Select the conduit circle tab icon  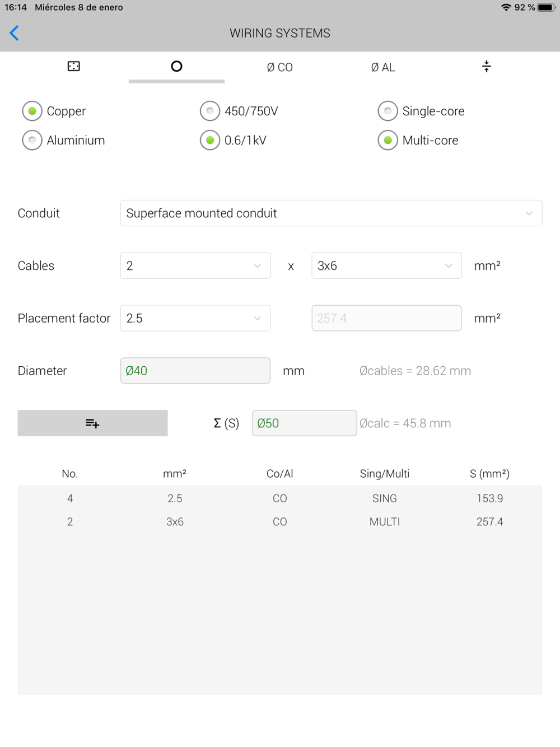point(176,67)
